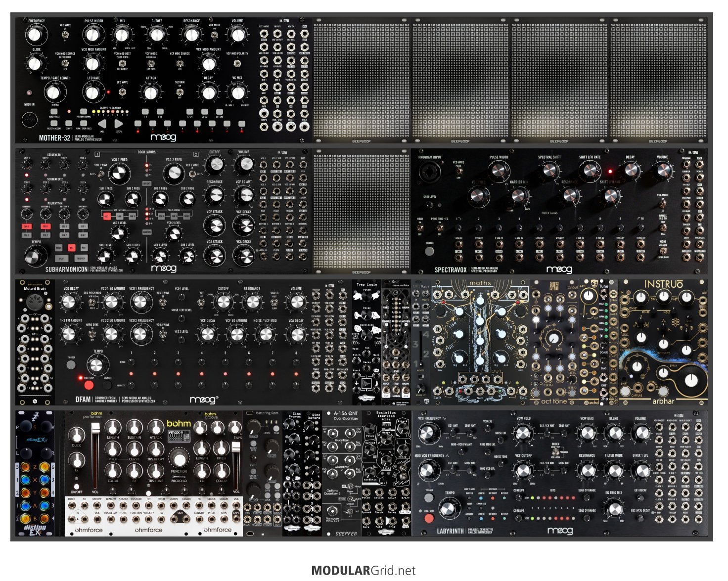Viewport: 728px width, 581px height.
Task: Click the DFAM TEMPO knob
Action: [x=97, y=365]
